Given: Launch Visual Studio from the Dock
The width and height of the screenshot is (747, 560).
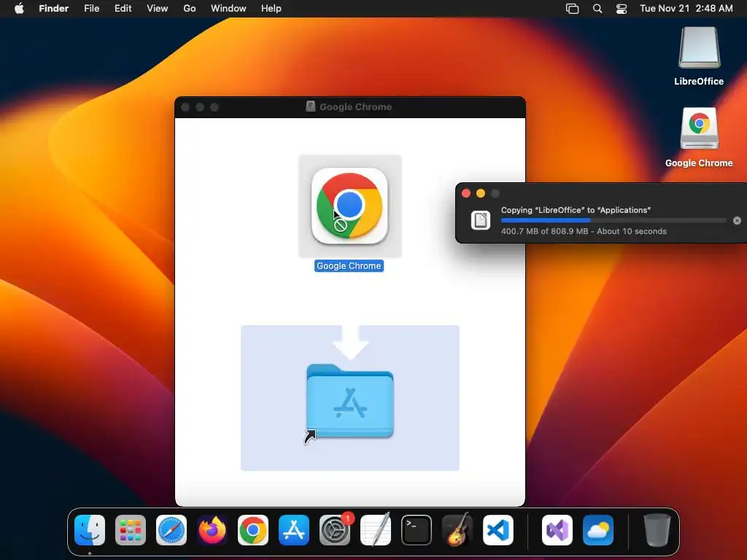Looking at the screenshot, I should click(557, 530).
